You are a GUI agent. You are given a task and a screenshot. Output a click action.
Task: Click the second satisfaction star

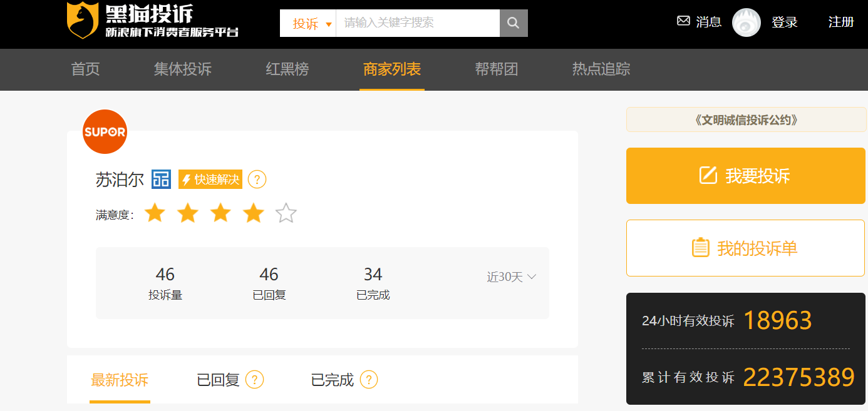[188, 213]
